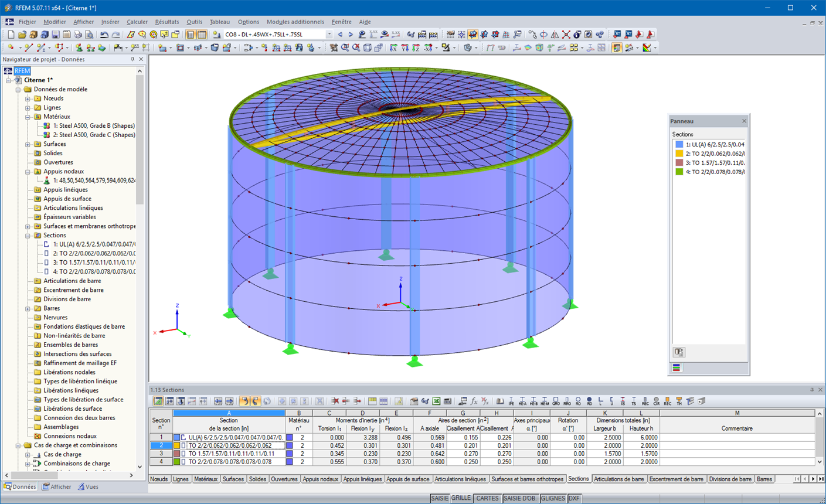
Task: Save the Citerne 1 model
Action: point(55,34)
